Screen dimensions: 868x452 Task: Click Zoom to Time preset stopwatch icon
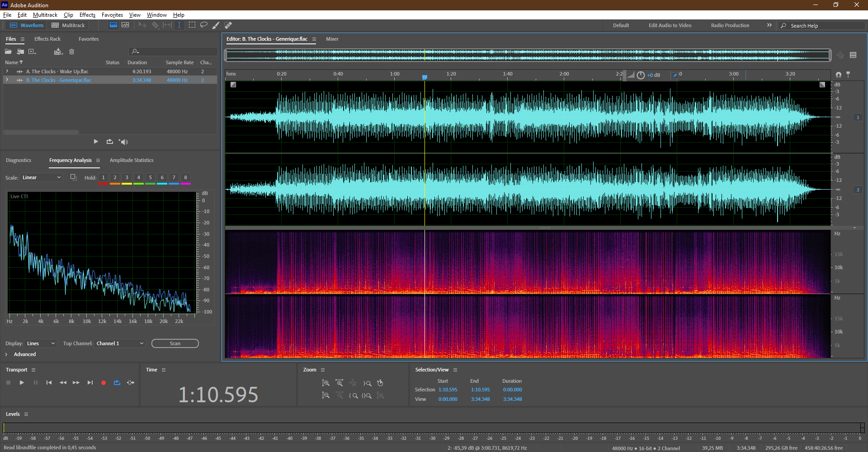pos(380,383)
